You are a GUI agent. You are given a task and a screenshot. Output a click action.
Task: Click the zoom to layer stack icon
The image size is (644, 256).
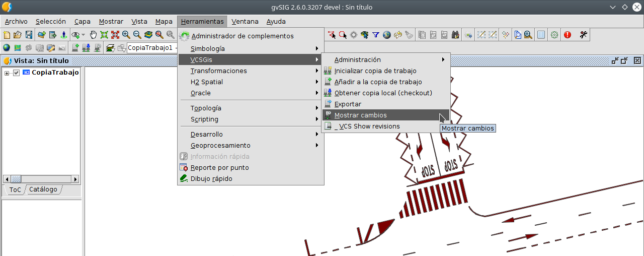click(148, 35)
